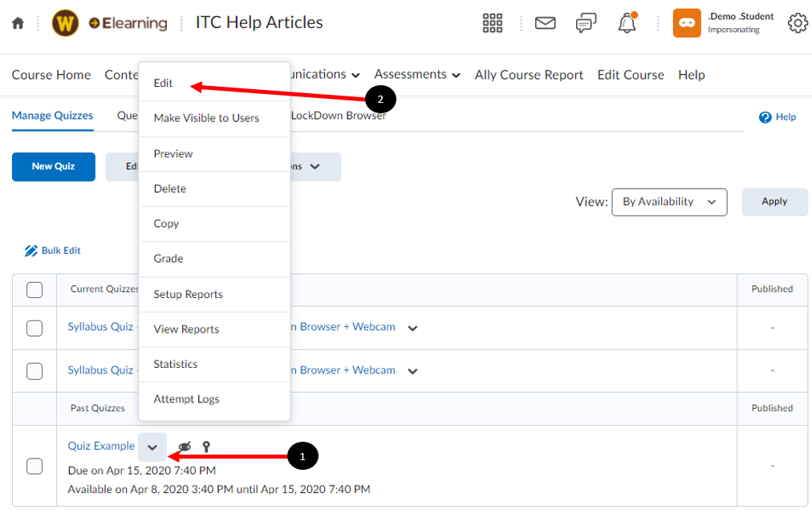Choose Statistics from the context menu

[x=214, y=365]
